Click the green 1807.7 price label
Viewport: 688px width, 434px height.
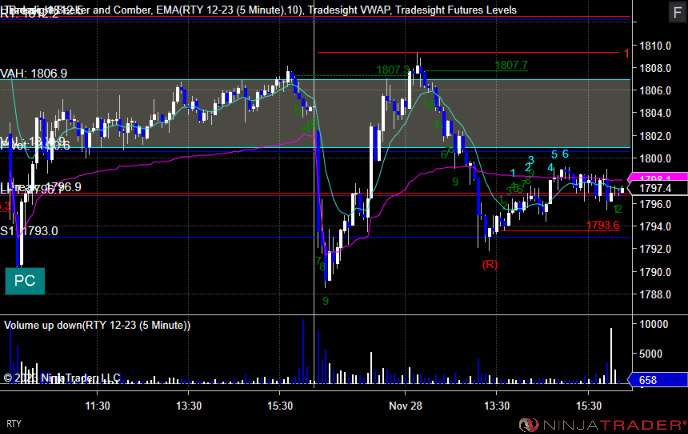tap(511, 65)
